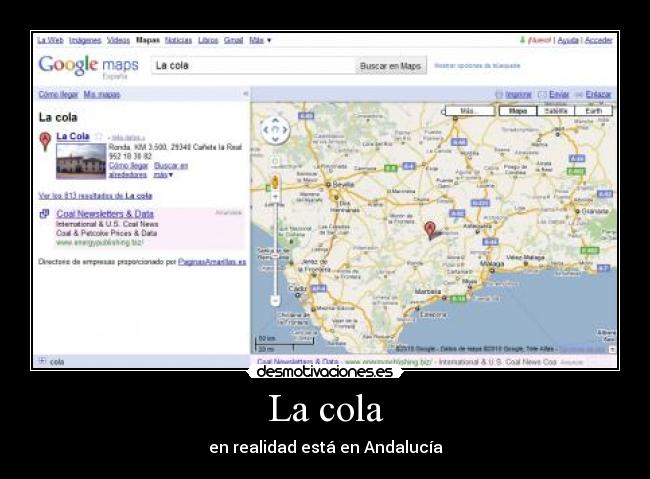
Task: Switch to Satélite view
Action: click(556, 111)
